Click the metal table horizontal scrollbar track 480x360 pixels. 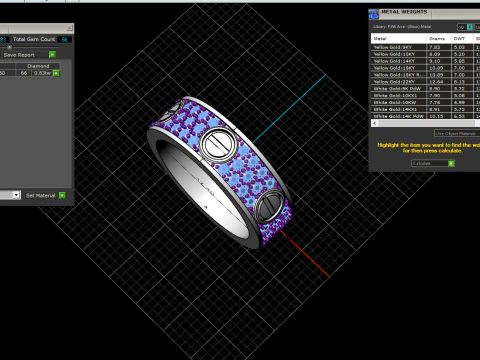click(427, 123)
